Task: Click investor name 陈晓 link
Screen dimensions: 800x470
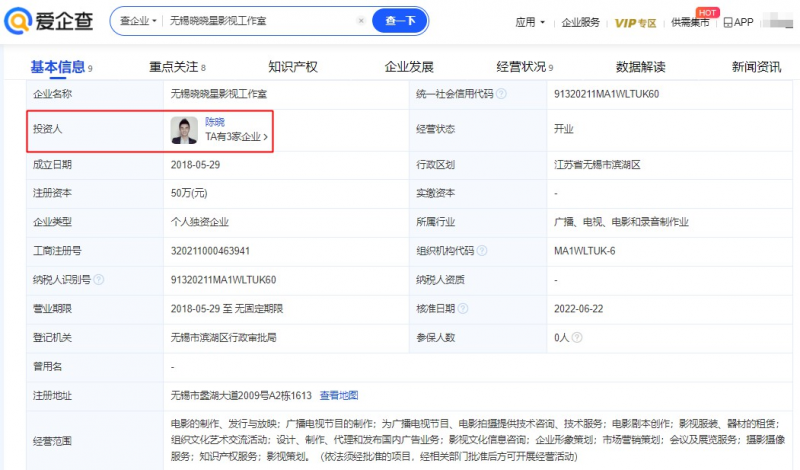Action: point(215,122)
